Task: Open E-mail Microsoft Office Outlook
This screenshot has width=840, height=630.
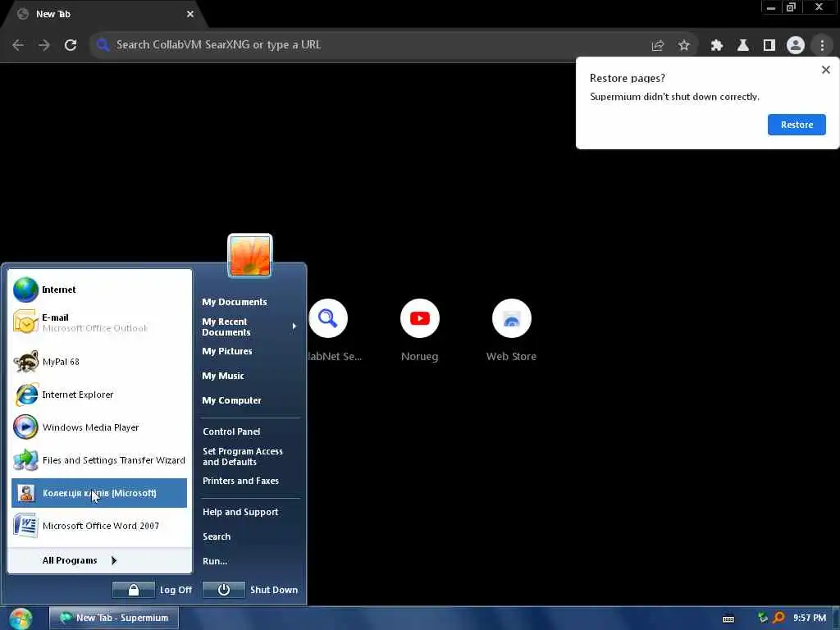Action: 99,322
